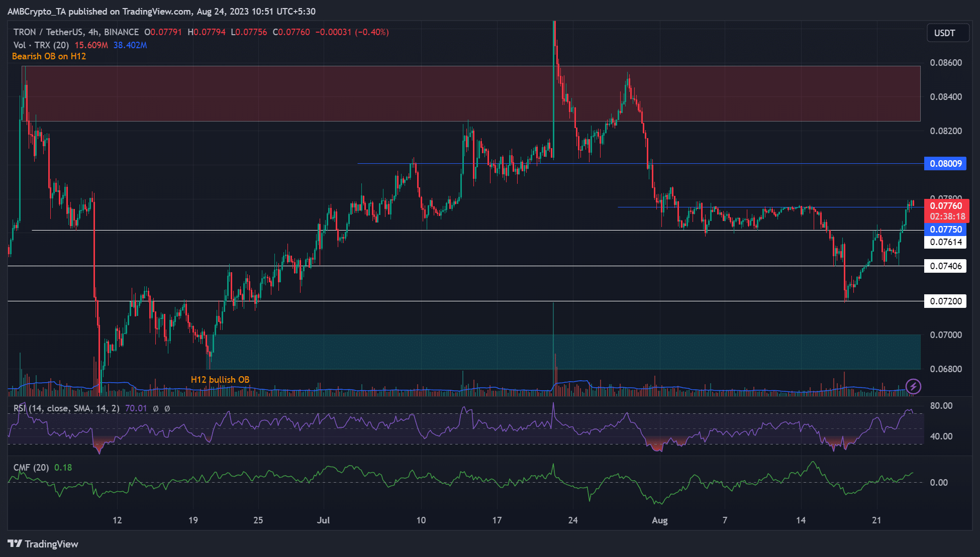Click the red 0.07760 current price label
Image resolution: width=980 pixels, height=557 pixels.
(x=946, y=206)
